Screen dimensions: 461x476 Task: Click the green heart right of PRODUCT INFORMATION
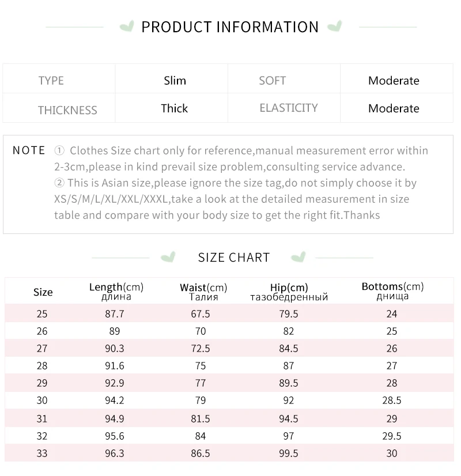pyautogui.click(x=335, y=26)
